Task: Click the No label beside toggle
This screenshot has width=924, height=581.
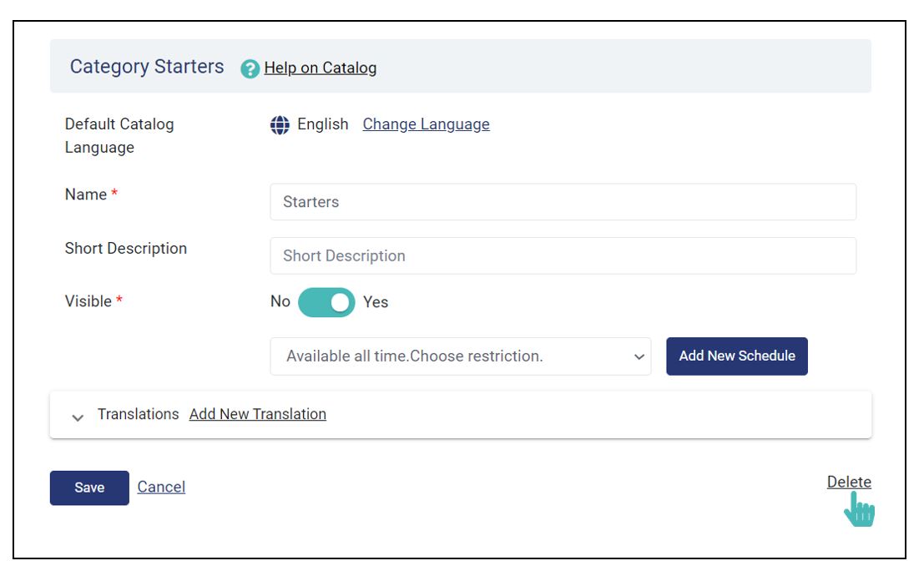Action: [x=280, y=301]
